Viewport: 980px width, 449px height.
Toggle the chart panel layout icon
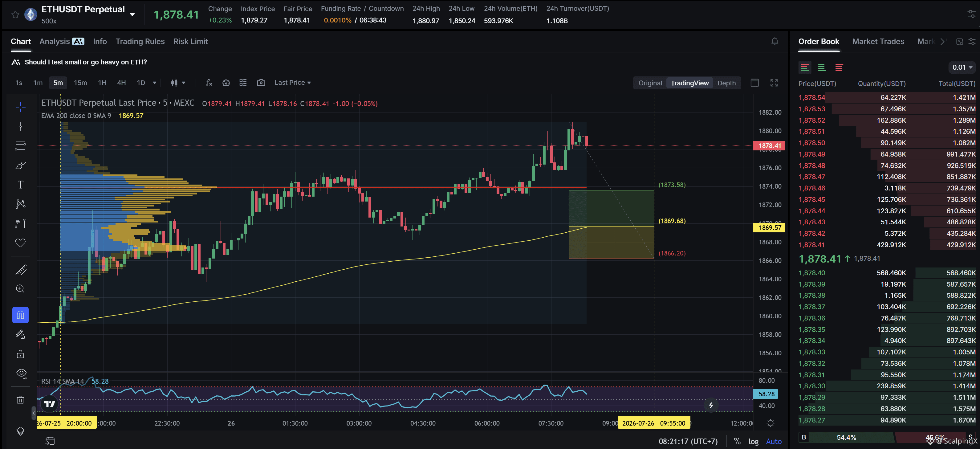coord(755,83)
